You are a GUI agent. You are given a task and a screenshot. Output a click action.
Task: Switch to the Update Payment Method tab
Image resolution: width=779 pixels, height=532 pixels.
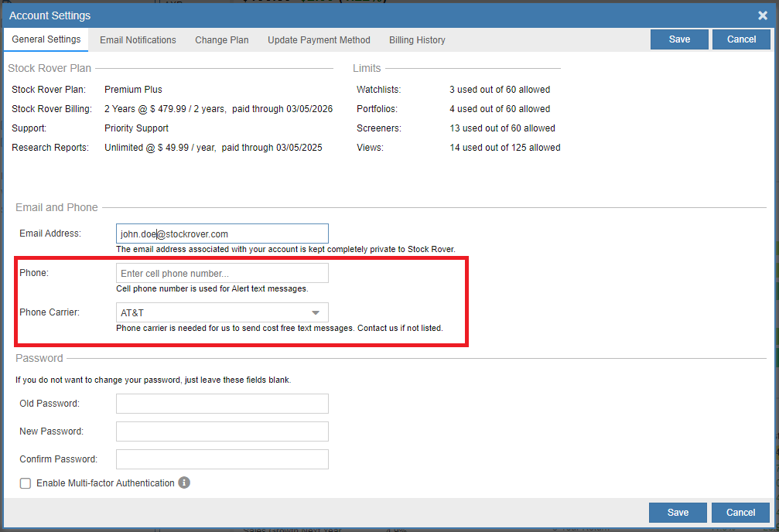319,39
